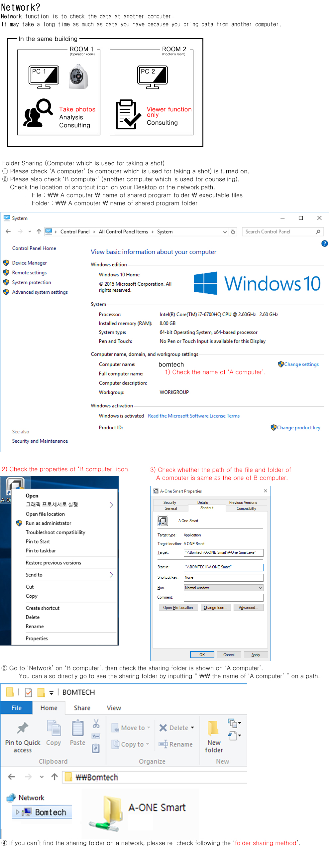Click the scissors Cut icon in ribbon
The image size is (329, 868).
pos(96,723)
